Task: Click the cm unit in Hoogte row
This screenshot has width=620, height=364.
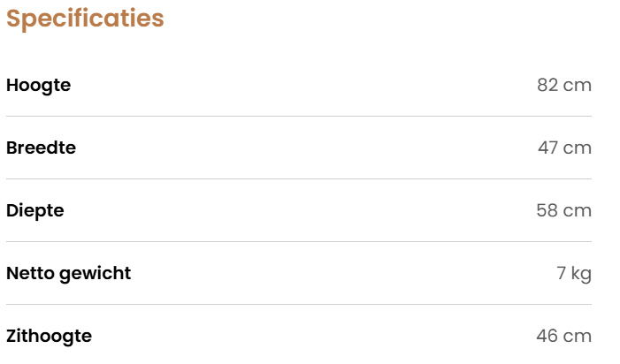Action: pyautogui.click(x=578, y=86)
